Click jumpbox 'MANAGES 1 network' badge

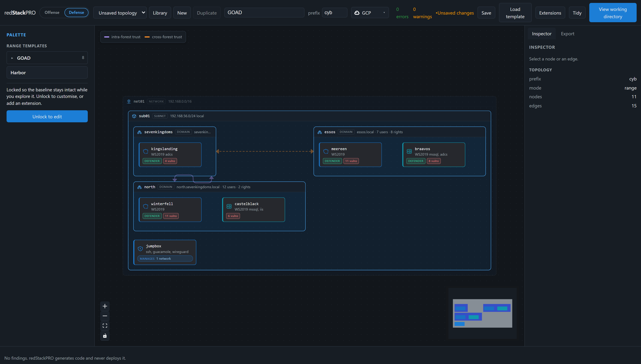click(165, 259)
